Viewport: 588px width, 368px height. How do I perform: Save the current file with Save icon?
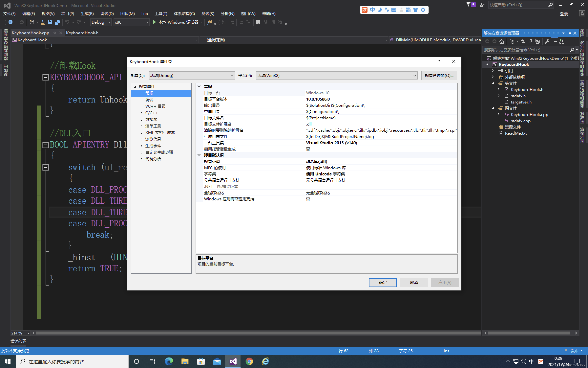[50, 22]
